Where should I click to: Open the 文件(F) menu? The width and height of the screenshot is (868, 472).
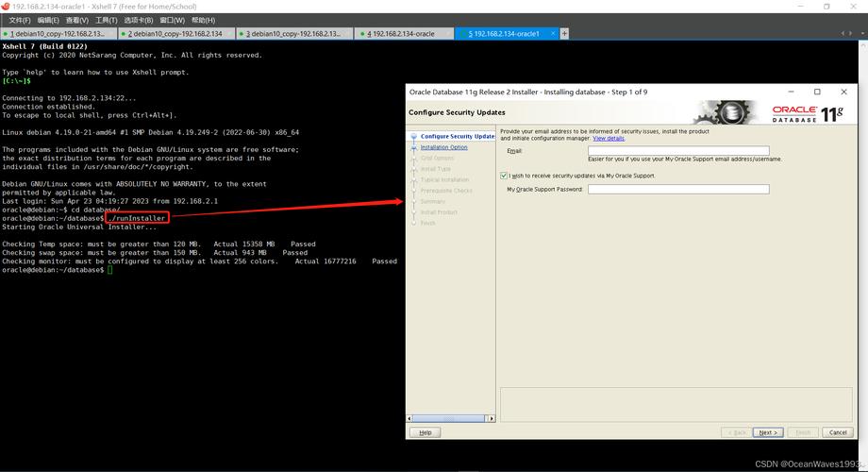[x=20, y=20]
